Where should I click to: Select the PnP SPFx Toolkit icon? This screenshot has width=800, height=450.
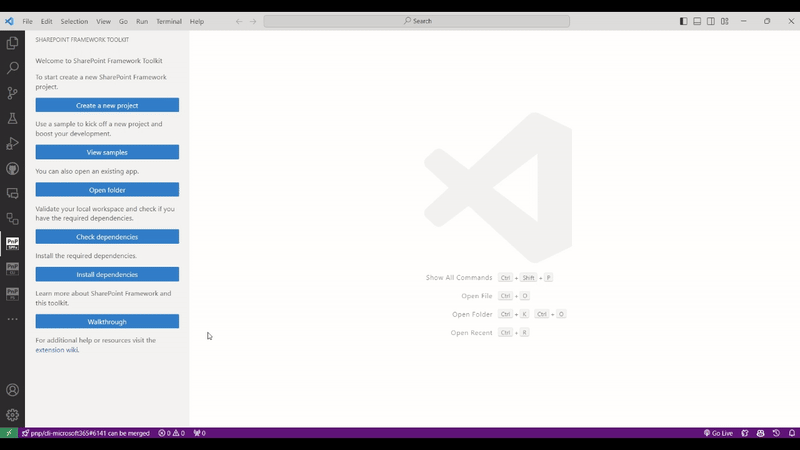(x=12, y=244)
